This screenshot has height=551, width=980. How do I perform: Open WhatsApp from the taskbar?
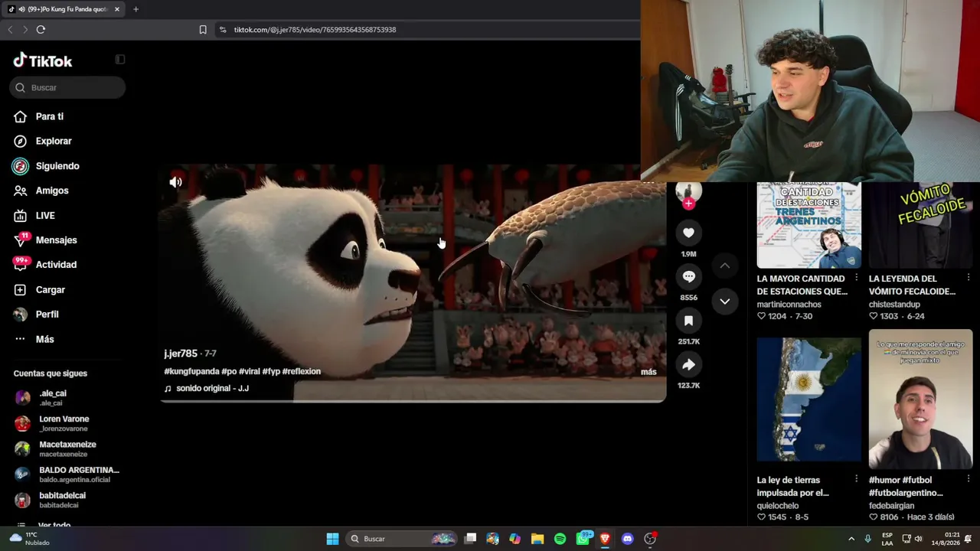tap(583, 539)
